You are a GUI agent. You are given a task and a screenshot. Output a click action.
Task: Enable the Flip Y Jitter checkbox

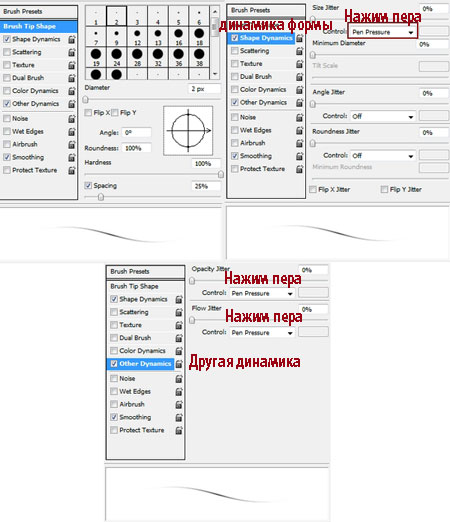point(384,190)
